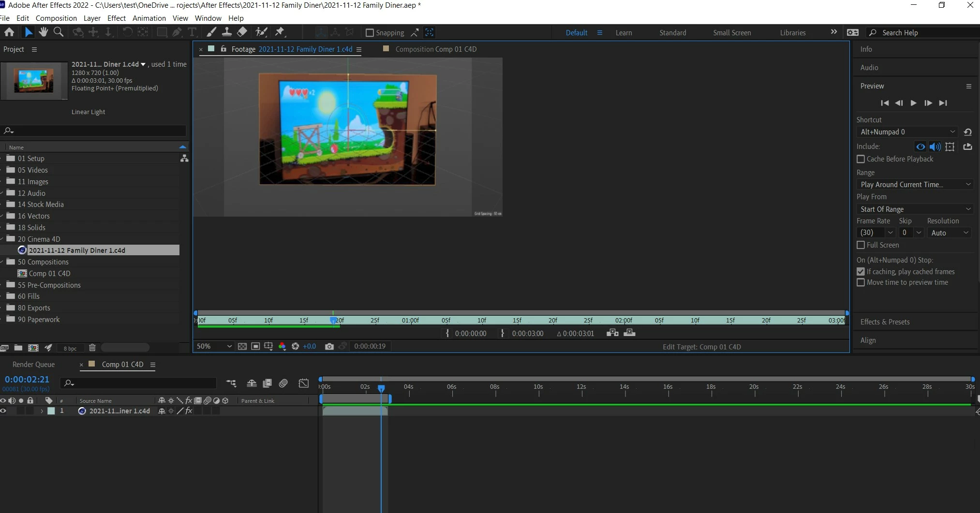Create new composition icon
The width and height of the screenshot is (980, 513).
(x=33, y=348)
